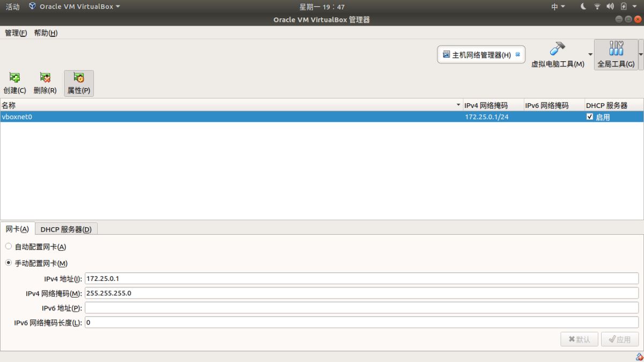Click the IPv4 地址 input field
644x362 pixels.
point(362,278)
